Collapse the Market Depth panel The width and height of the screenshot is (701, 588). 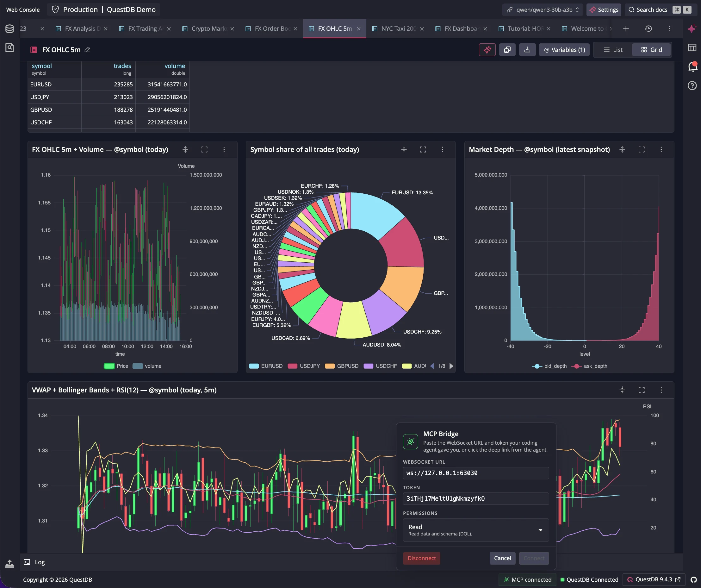coord(622,150)
